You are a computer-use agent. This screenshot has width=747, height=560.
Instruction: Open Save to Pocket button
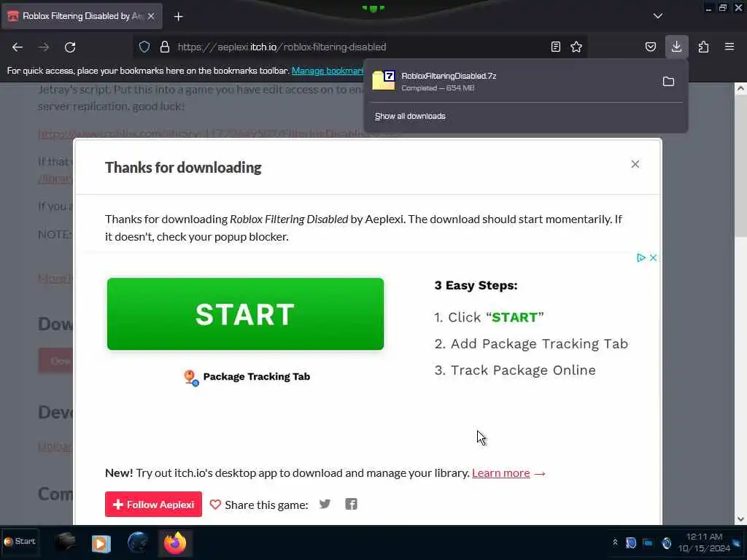pyautogui.click(x=650, y=47)
